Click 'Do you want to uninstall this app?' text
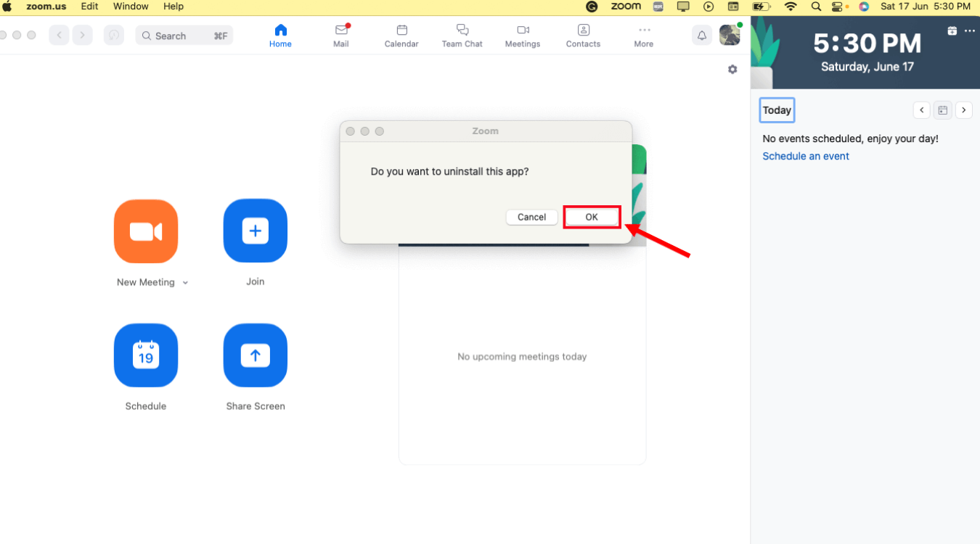980x544 pixels. [450, 172]
